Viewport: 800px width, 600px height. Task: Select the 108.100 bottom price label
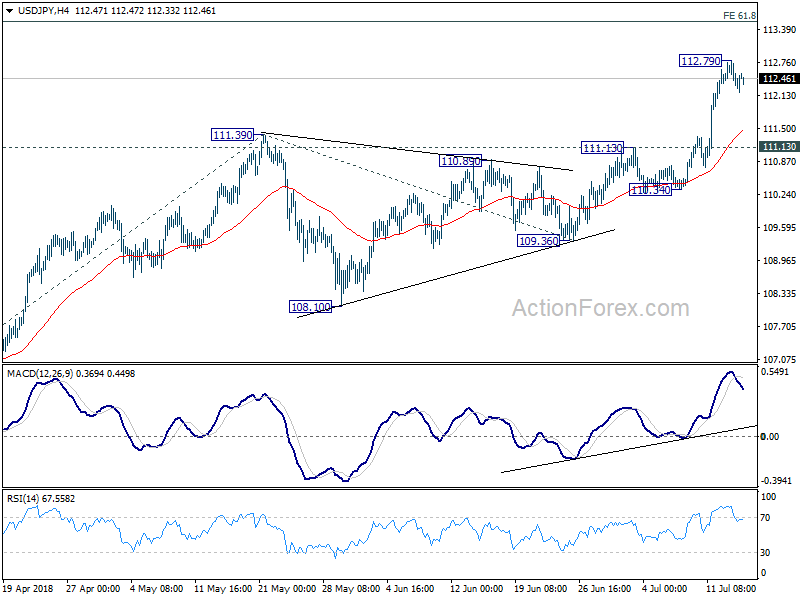pyautogui.click(x=310, y=307)
